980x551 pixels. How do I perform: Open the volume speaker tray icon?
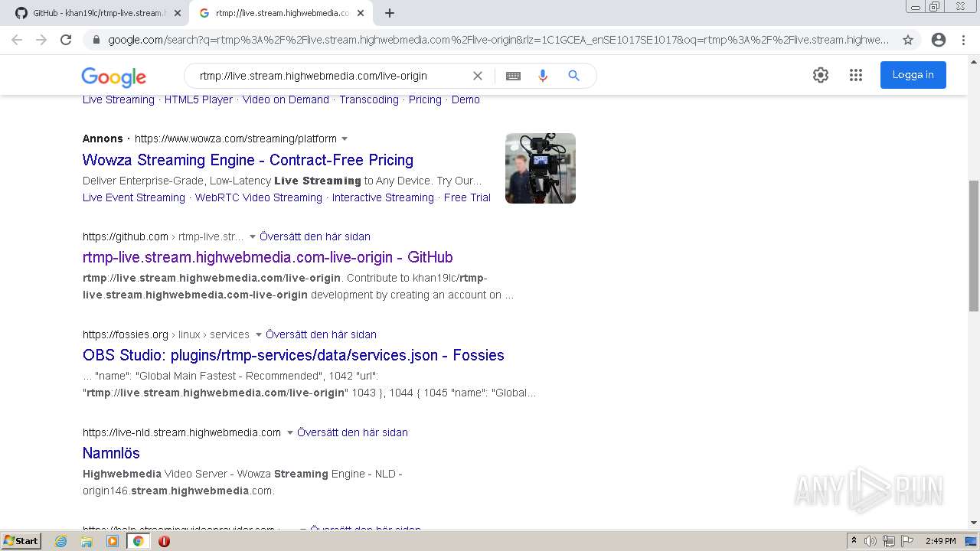871,541
